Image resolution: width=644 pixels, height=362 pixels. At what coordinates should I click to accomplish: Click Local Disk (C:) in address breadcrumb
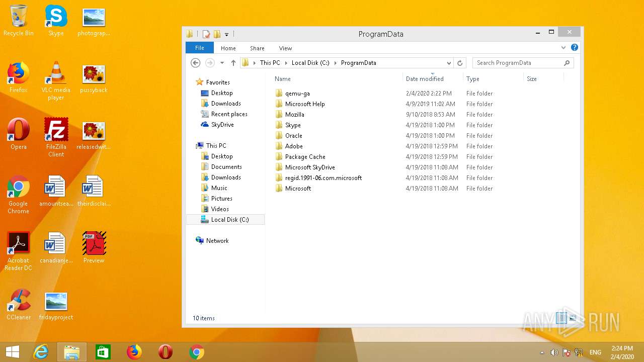pyautogui.click(x=310, y=63)
